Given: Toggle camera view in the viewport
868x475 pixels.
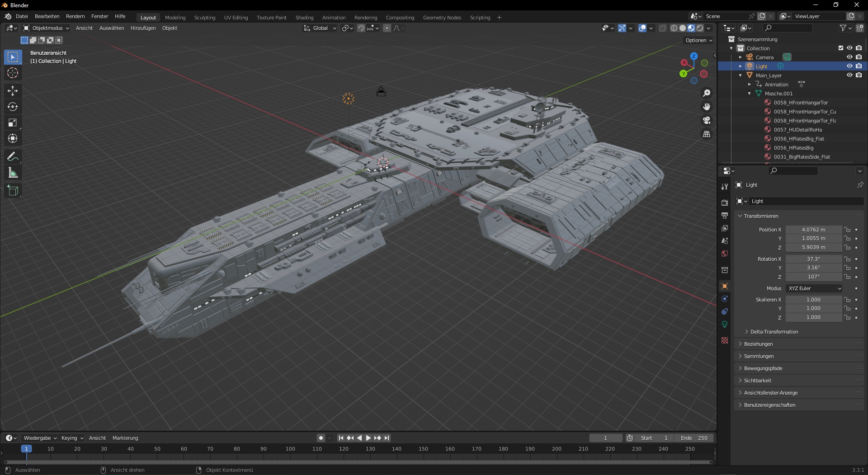Looking at the screenshot, I should (x=706, y=121).
